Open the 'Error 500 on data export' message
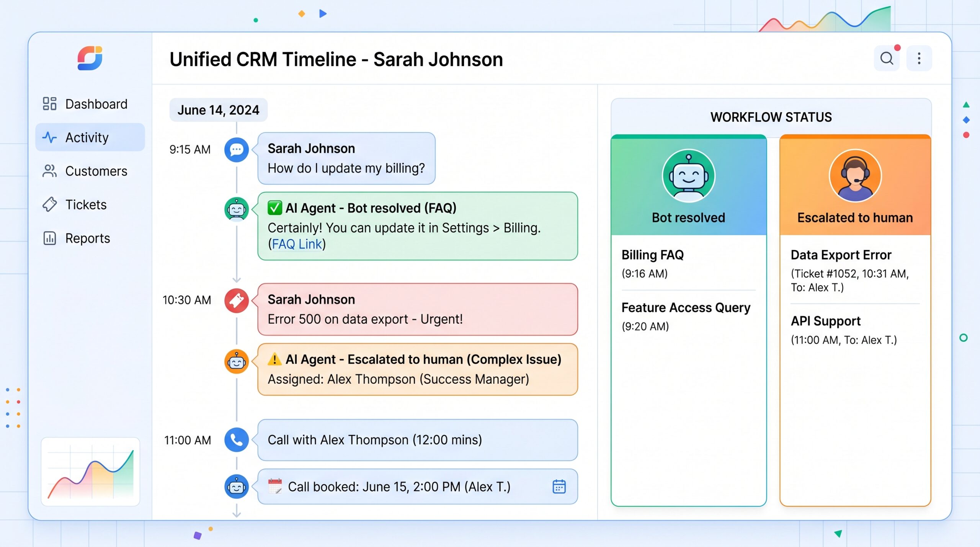This screenshot has height=547, width=980. click(x=418, y=309)
